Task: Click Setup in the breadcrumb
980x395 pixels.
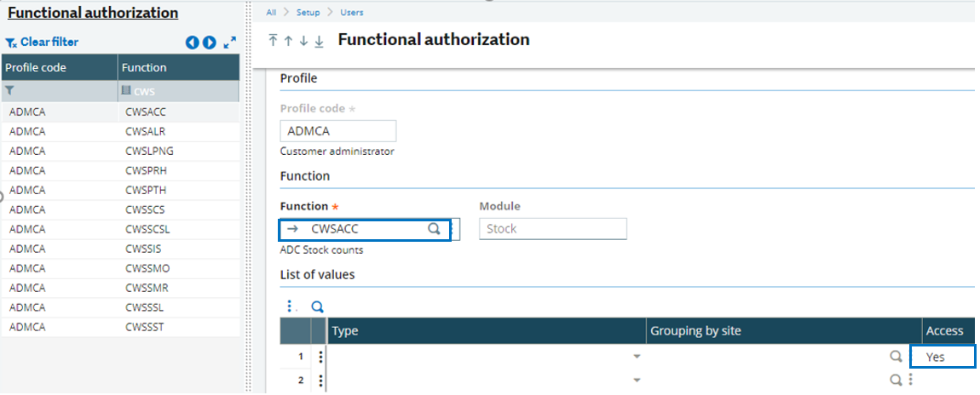Action: coord(308,13)
